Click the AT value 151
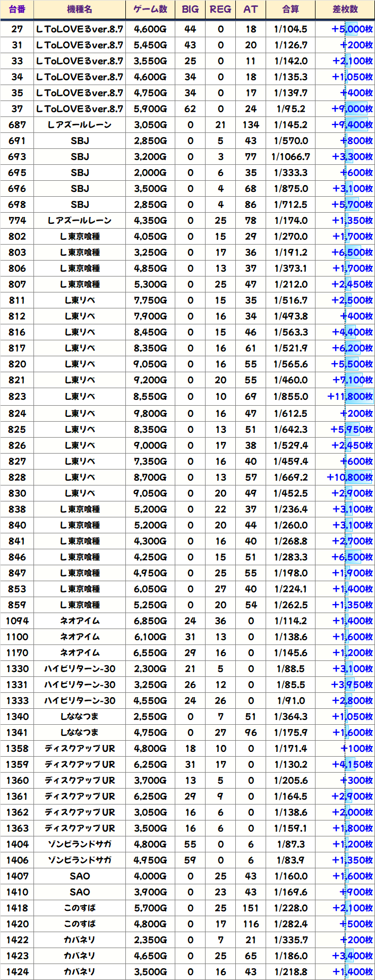The height and width of the screenshot is (980, 375). coord(251,908)
